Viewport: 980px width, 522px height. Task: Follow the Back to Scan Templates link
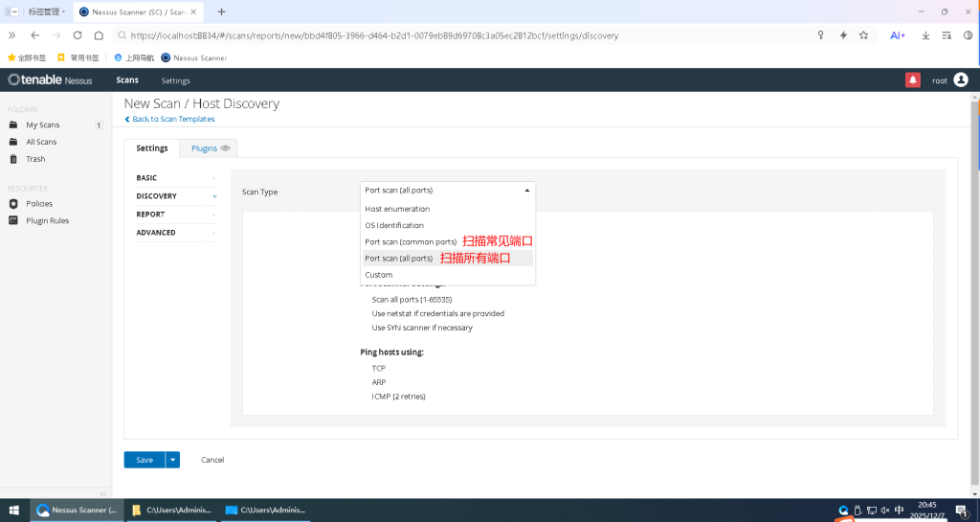point(172,119)
